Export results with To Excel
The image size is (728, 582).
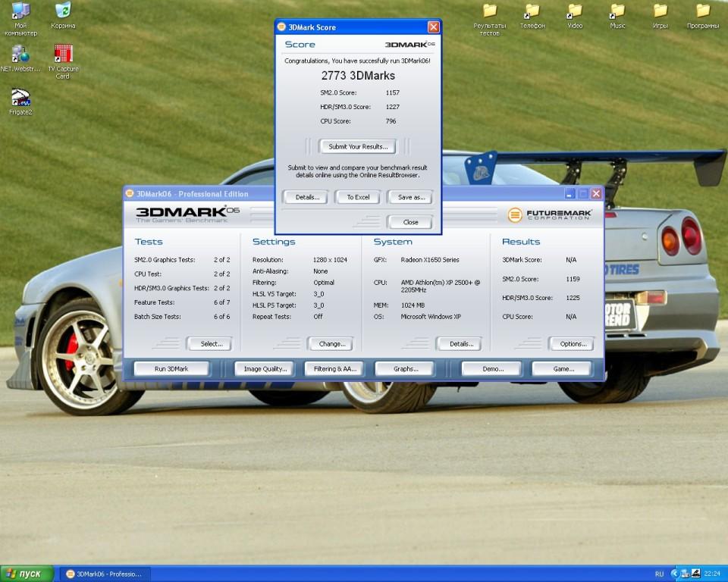point(358,197)
